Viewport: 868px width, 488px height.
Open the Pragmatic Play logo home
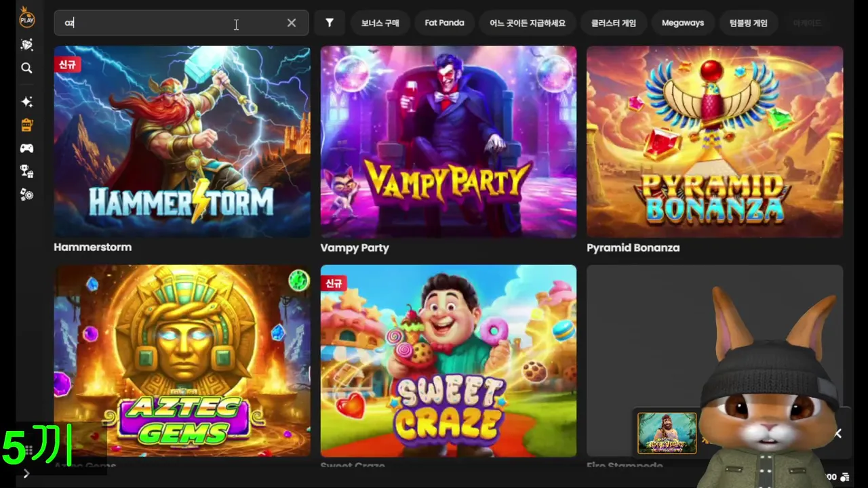[26, 17]
